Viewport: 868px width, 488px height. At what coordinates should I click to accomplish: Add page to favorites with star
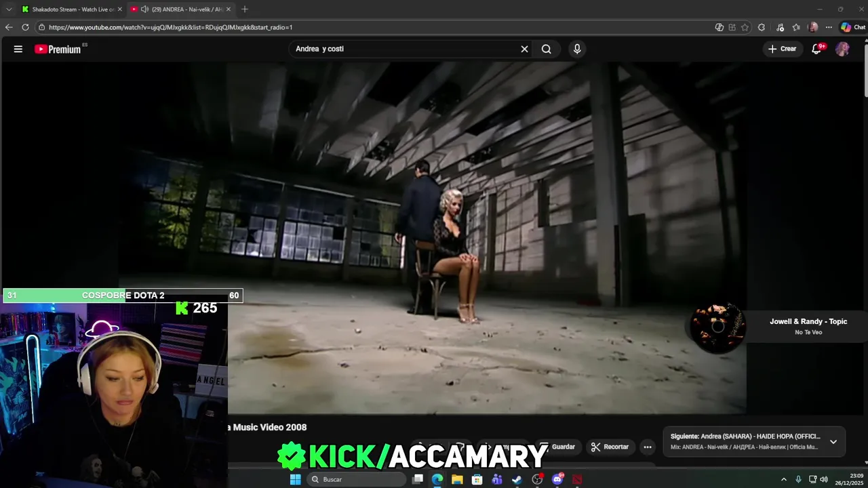[x=745, y=27]
